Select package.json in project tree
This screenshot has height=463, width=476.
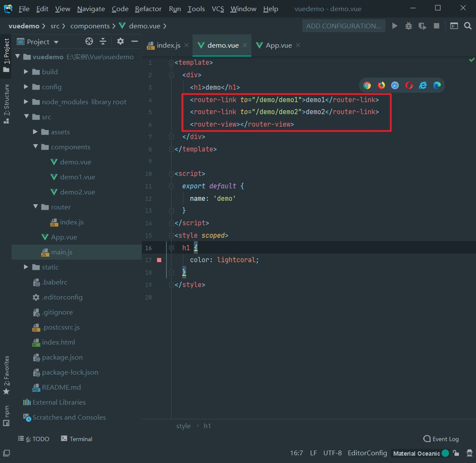tap(62, 357)
